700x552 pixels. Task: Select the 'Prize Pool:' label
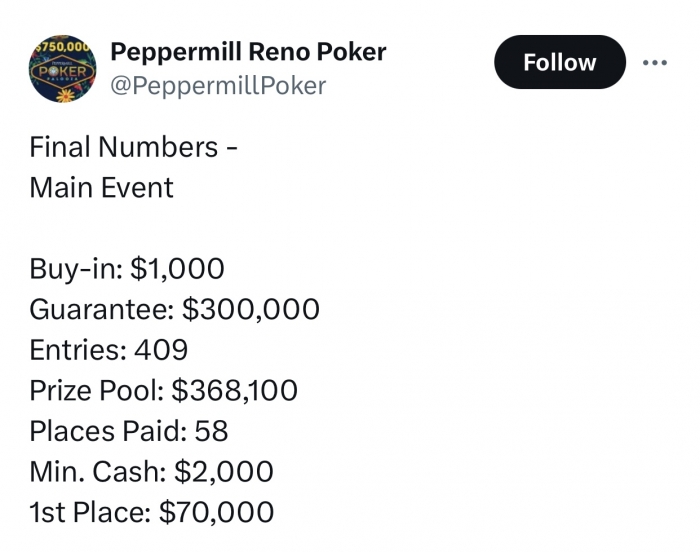[x=97, y=390]
